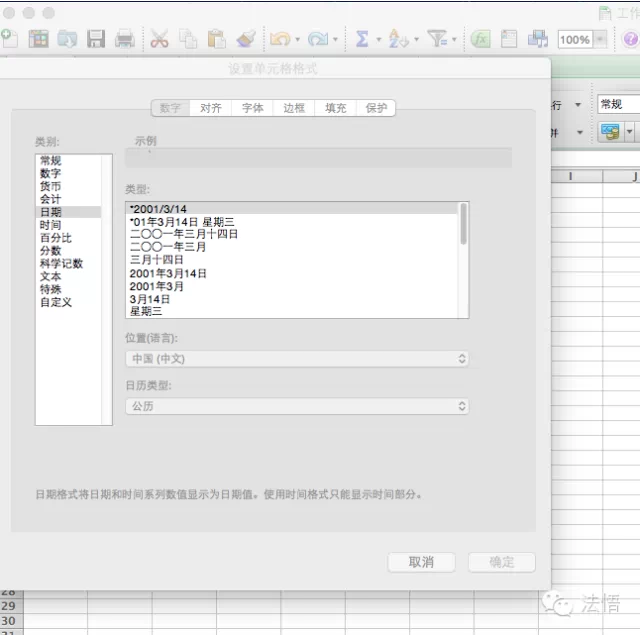
Task: Select 自定义 in the category list
Action: (68, 302)
